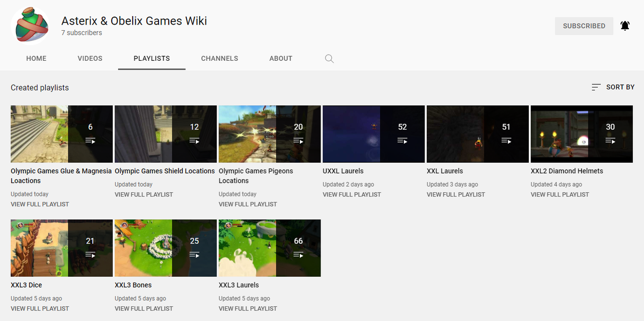This screenshot has height=321, width=644.
Task: Open the CHANNELS tab
Action: pos(220,58)
